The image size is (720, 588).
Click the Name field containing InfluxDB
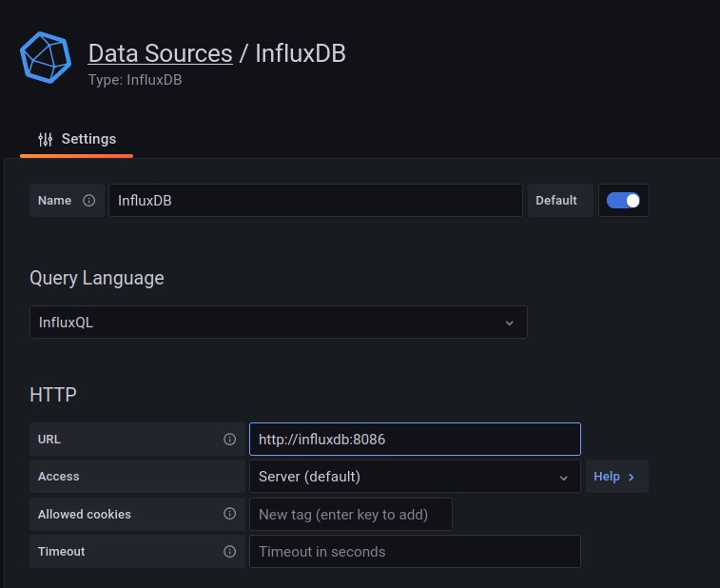click(315, 201)
